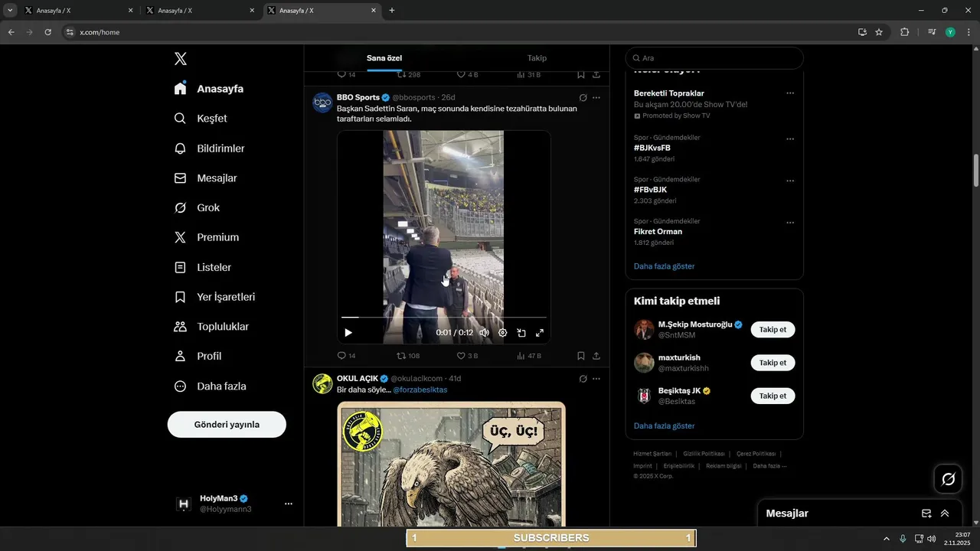
Task: Open HolyMan3 account options menu
Action: pyautogui.click(x=289, y=504)
